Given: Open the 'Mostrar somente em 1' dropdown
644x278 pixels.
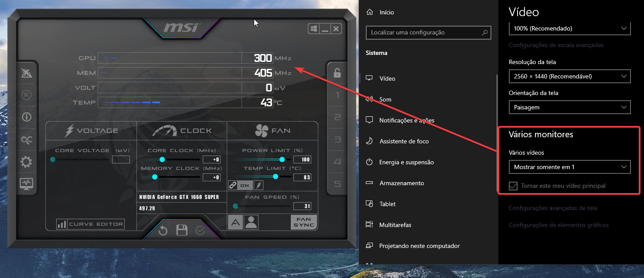Looking at the screenshot, I should pyautogui.click(x=569, y=167).
